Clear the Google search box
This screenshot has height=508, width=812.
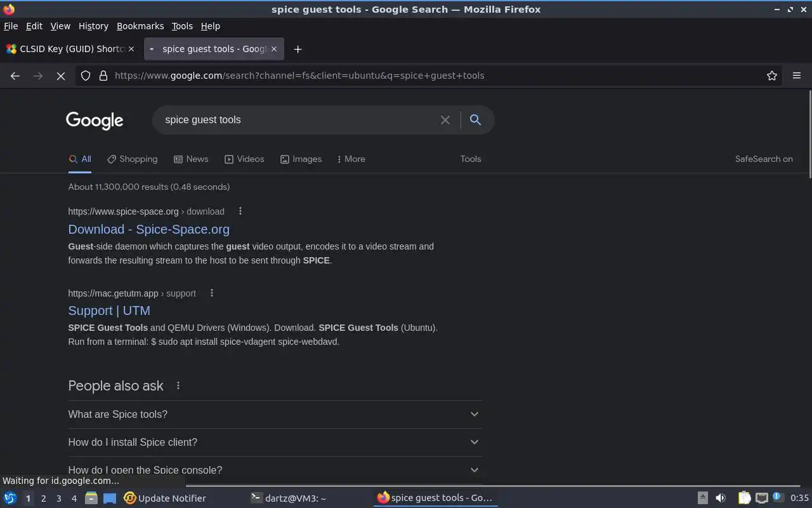pyautogui.click(x=445, y=120)
